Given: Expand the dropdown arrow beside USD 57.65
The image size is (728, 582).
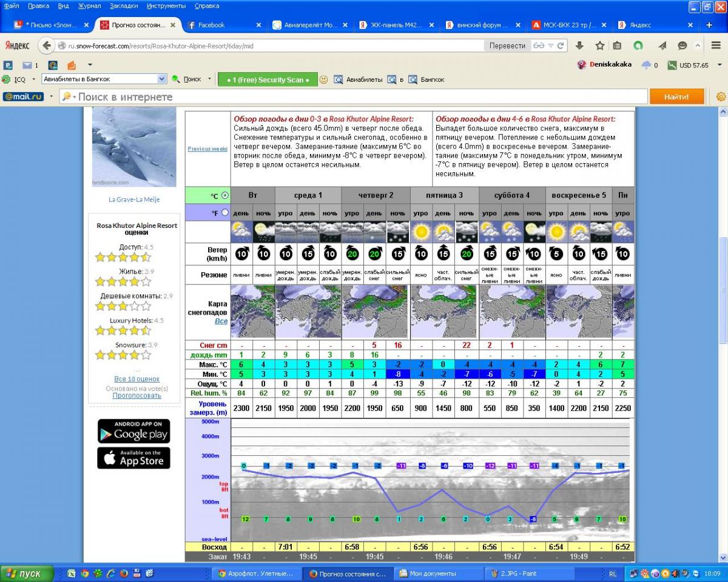Looking at the screenshot, I should pyautogui.click(x=720, y=65).
